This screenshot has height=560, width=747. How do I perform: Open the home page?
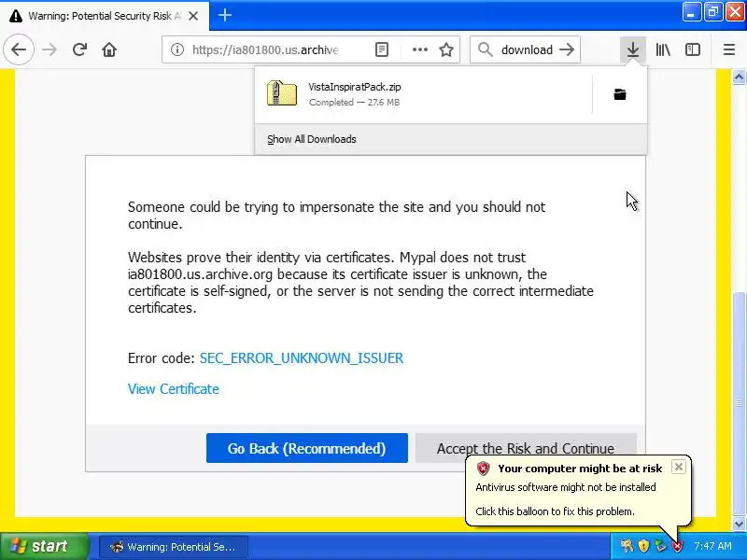pyautogui.click(x=109, y=49)
